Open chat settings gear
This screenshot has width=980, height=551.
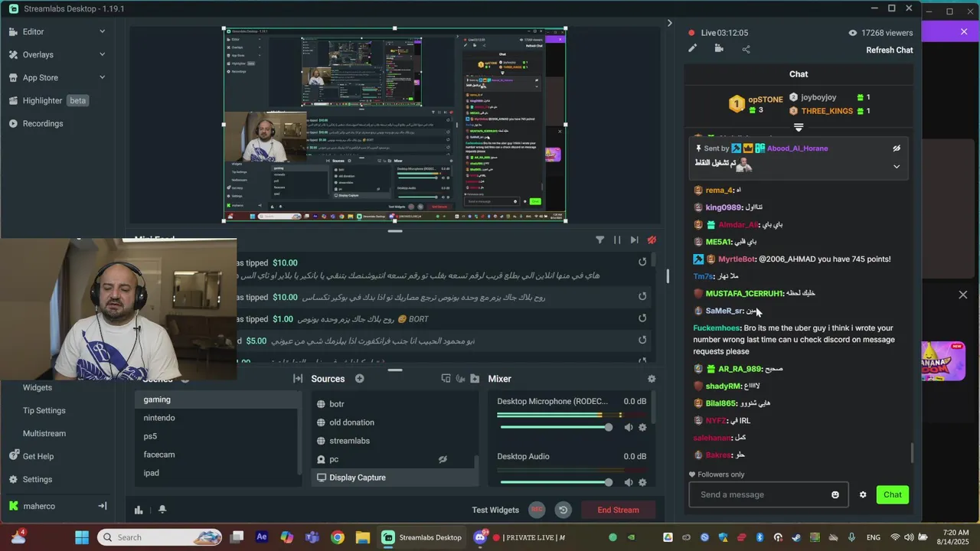(x=863, y=494)
